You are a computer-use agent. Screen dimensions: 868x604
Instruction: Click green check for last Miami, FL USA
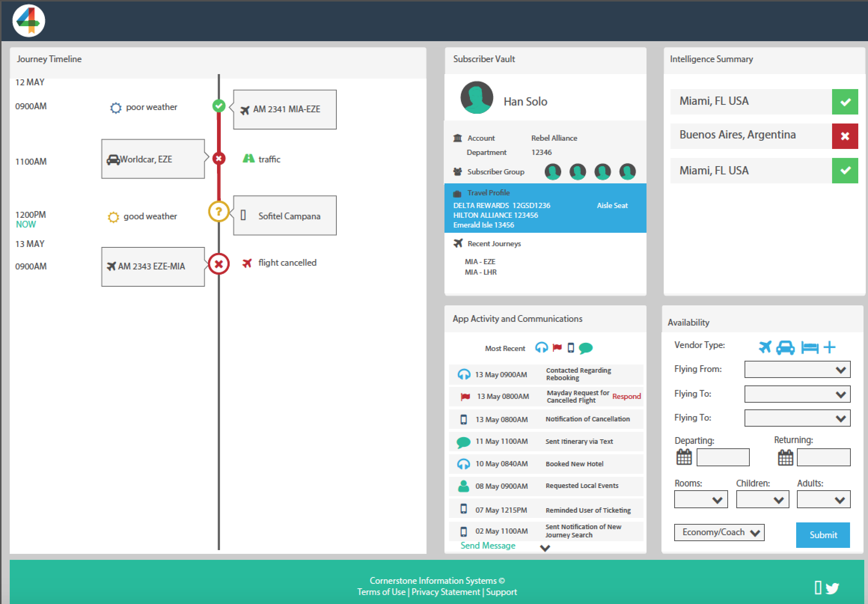(x=845, y=170)
